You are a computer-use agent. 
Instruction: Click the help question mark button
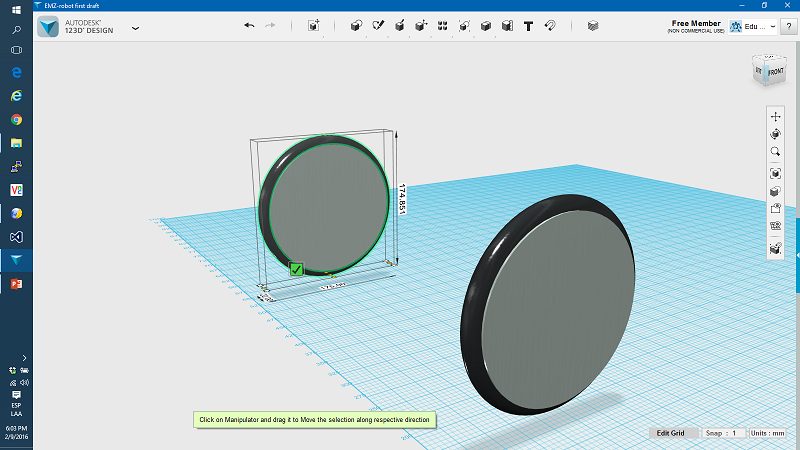coord(789,27)
